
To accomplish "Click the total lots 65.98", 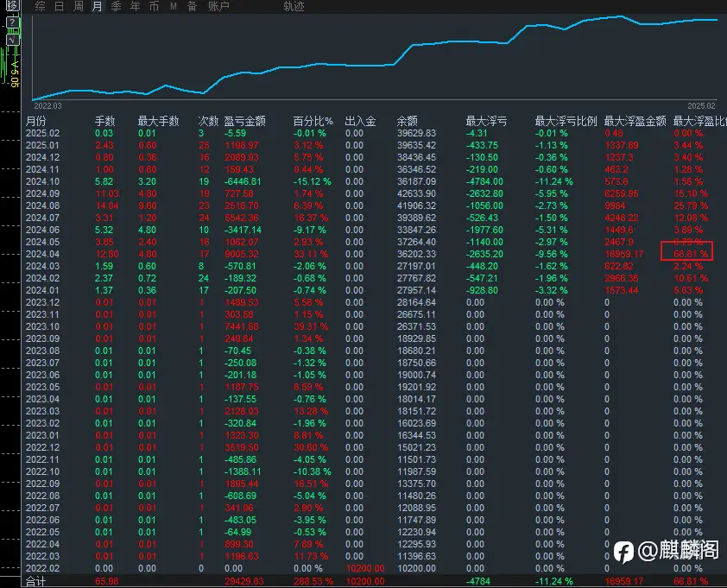I will click(x=107, y=581).
